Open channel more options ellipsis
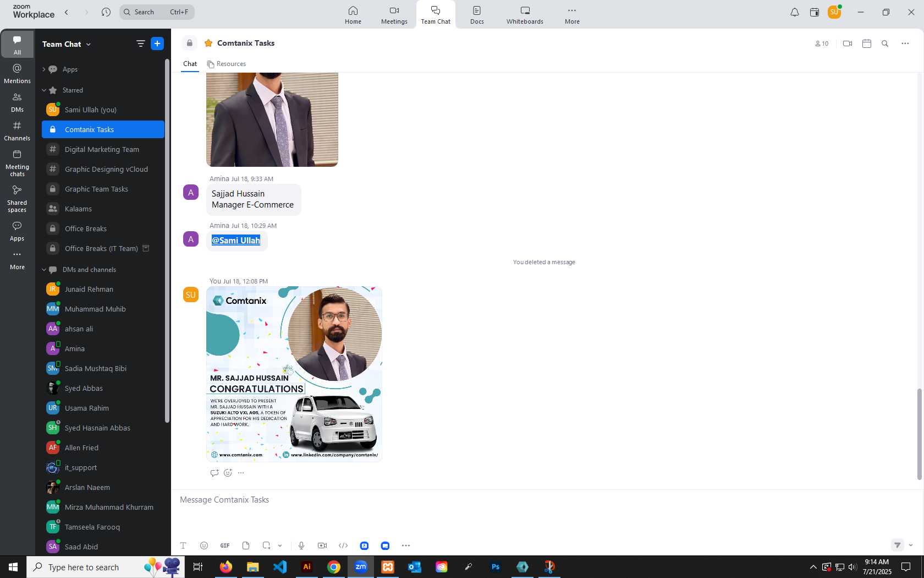 (905, 43)
